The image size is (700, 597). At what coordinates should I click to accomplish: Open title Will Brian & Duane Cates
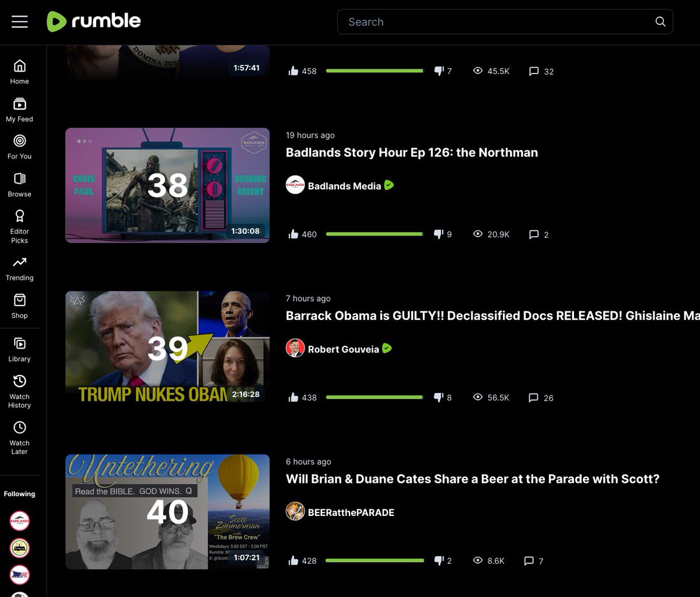(473, 479)
